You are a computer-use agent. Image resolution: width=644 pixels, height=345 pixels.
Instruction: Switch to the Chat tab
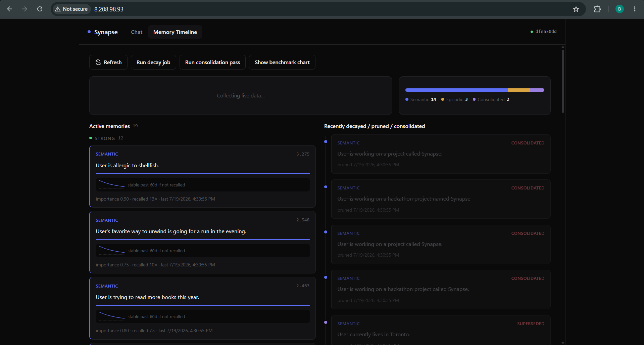point(137,32)
